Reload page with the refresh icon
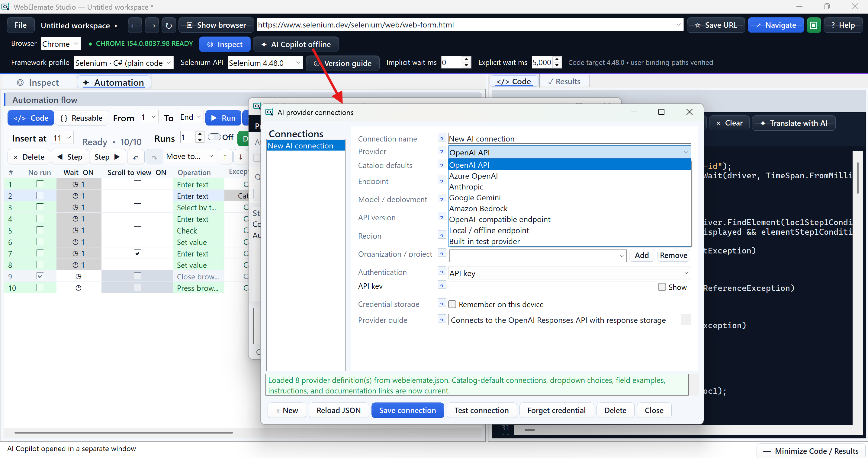Screen dimensions: 868x458 click(169, 25)
